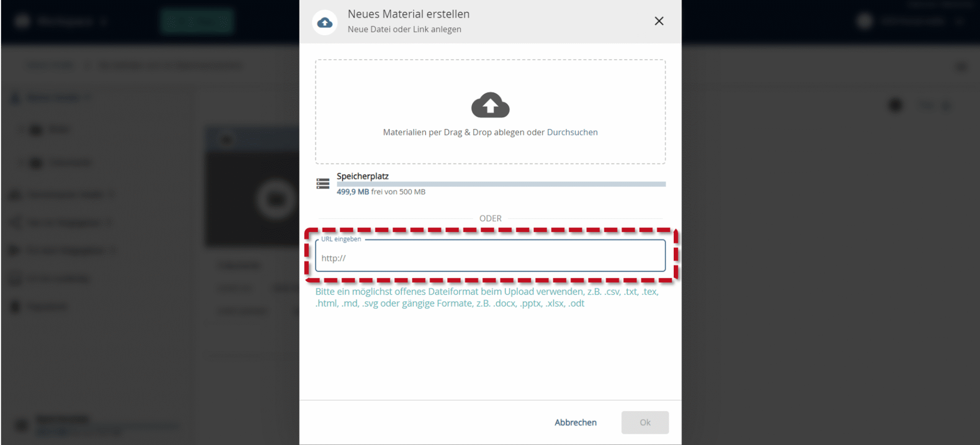Click the second blurred folder icon in the sidebar
Viewport: 980px width, 445px height.
tap(36, 163)
